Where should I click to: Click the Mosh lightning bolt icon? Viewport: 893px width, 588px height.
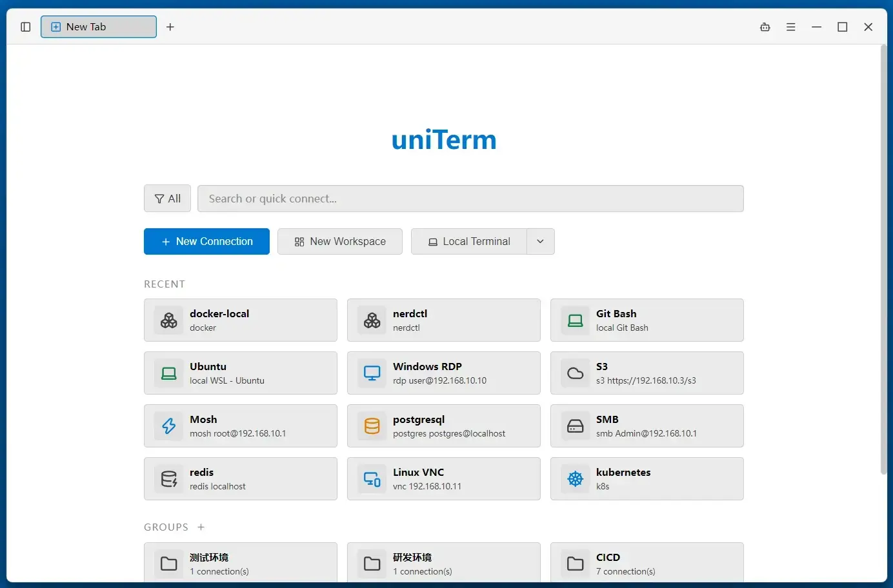169,426
